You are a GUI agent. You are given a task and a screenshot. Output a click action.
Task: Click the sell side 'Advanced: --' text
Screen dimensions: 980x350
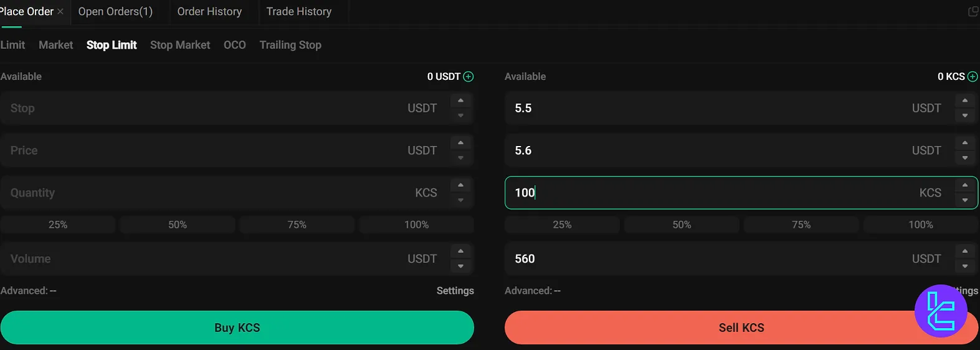[x=533, y=291]
